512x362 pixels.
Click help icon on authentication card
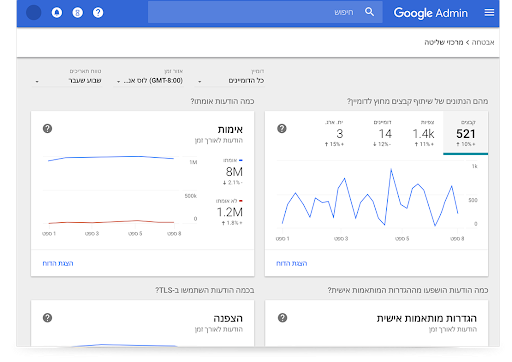coord(47,128)
